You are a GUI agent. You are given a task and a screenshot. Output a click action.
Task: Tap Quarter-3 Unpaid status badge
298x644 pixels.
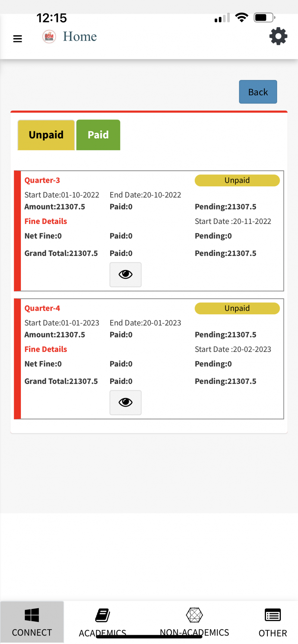pyautogui.click(x=237, y=180)
